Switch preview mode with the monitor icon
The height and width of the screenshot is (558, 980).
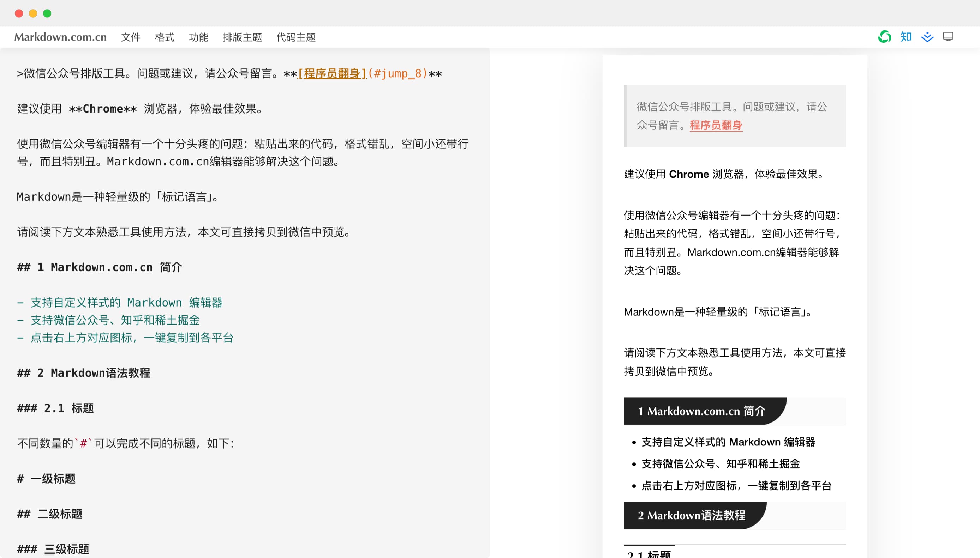point(948,37)
